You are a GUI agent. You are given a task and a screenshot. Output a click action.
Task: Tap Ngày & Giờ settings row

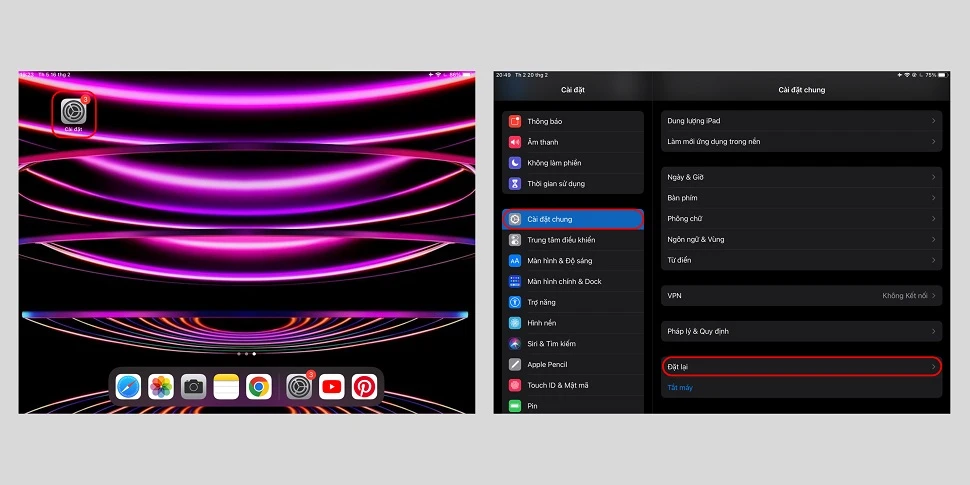(802, 177)
